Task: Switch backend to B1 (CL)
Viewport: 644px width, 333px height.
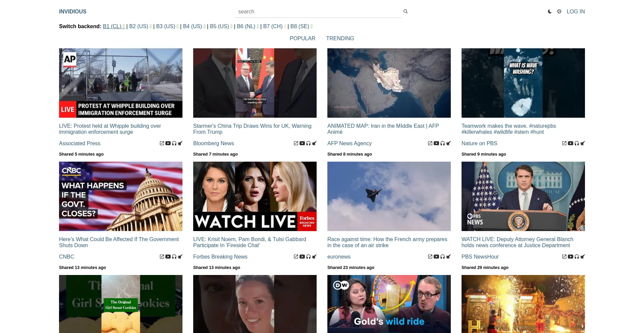Action: 114,26
